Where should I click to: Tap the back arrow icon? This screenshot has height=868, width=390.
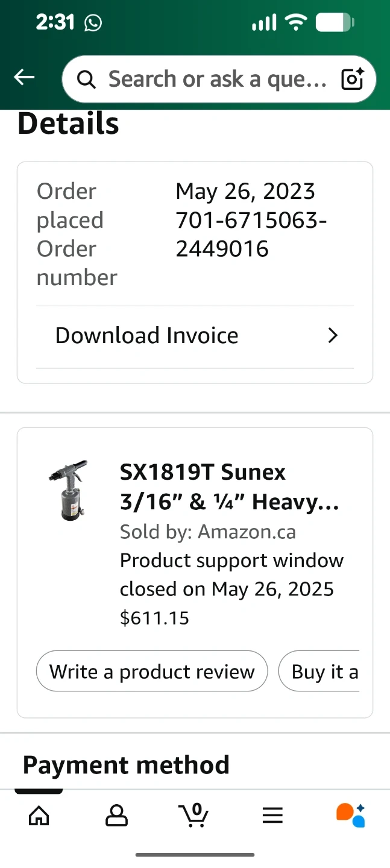click(24, 77)
